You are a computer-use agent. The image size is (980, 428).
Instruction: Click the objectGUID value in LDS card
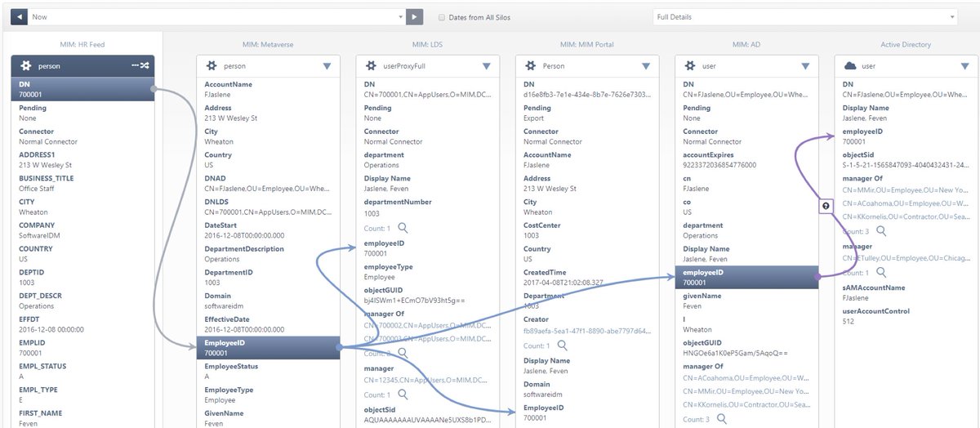coord(414,301)
